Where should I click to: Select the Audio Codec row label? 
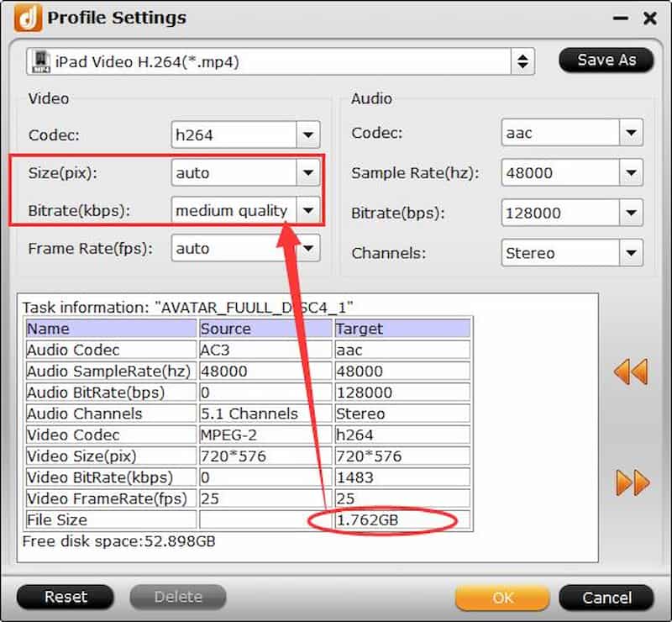point(111,350)
